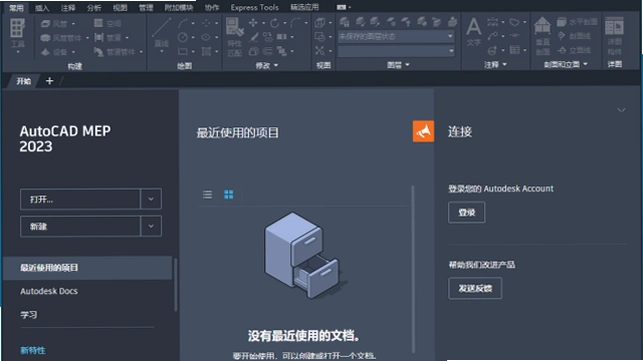Select the Copy tool in 修改 panel
The height and width of the screenshot is (361, 643).
[x=267, y=37]
